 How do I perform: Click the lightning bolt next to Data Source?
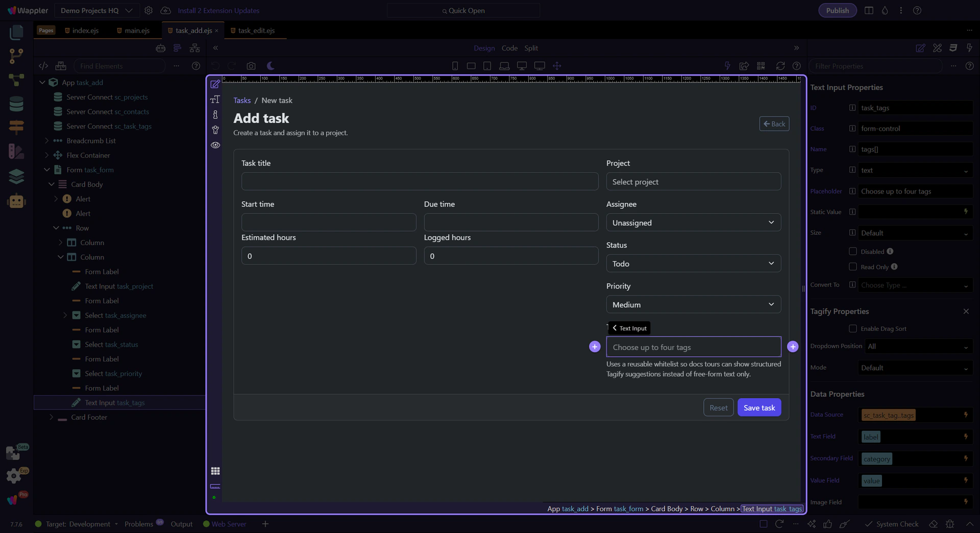click(965, 415)
